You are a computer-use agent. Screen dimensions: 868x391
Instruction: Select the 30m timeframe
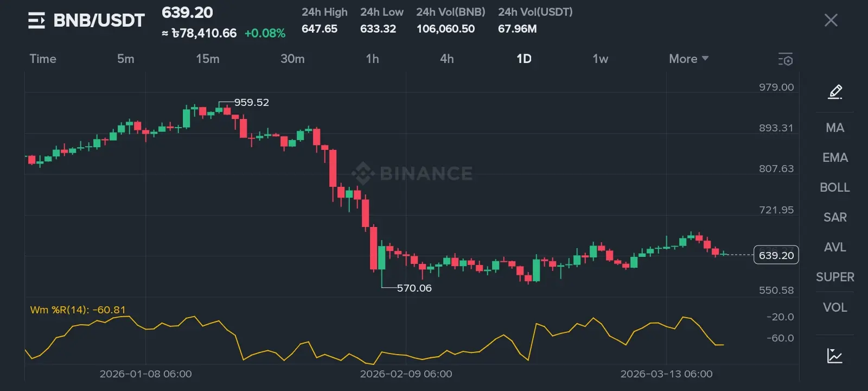pyautogui.click(x=292, y=59)
